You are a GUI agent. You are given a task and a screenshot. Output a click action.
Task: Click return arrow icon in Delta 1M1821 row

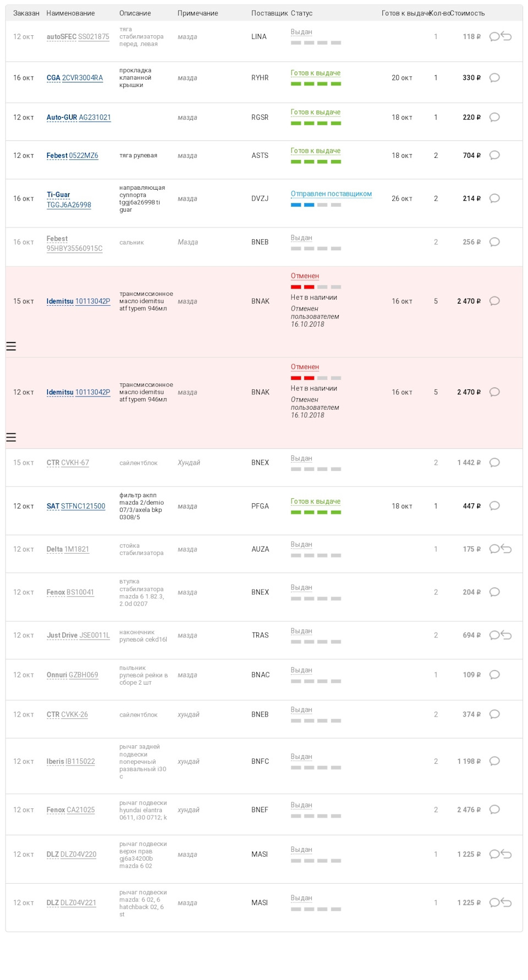coord(507,549)
